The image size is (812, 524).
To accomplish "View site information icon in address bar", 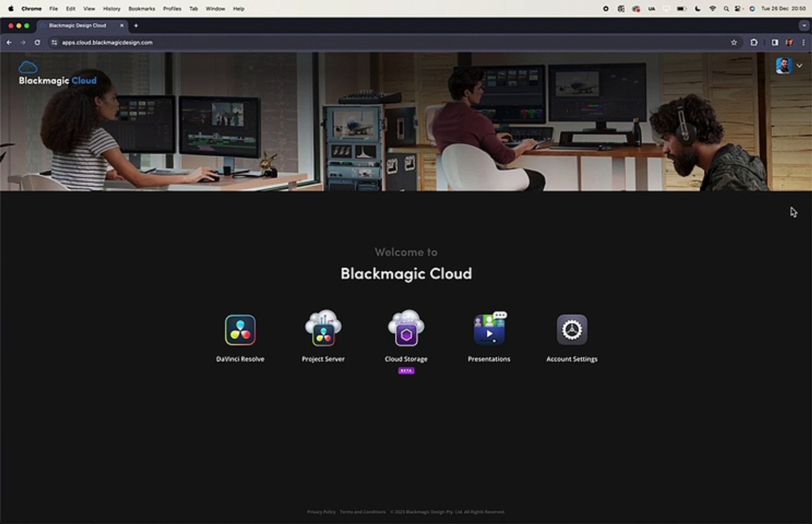I will 54,43.
